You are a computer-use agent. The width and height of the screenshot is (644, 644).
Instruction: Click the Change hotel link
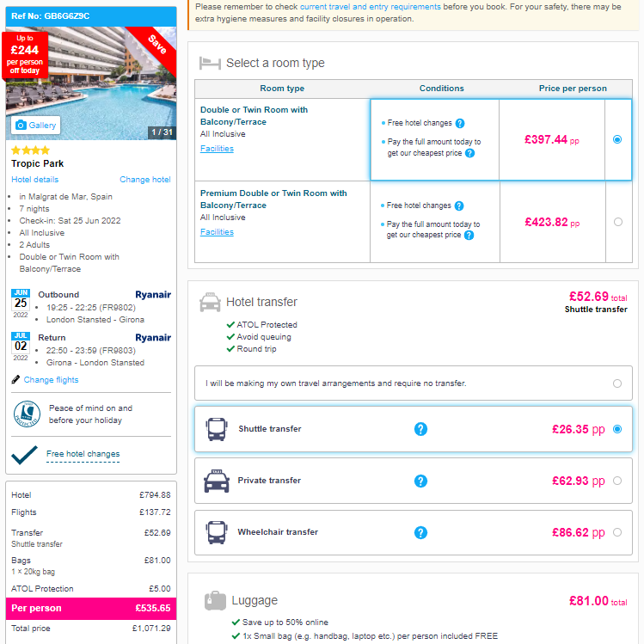pyautogui.click(x=145, y=180)
